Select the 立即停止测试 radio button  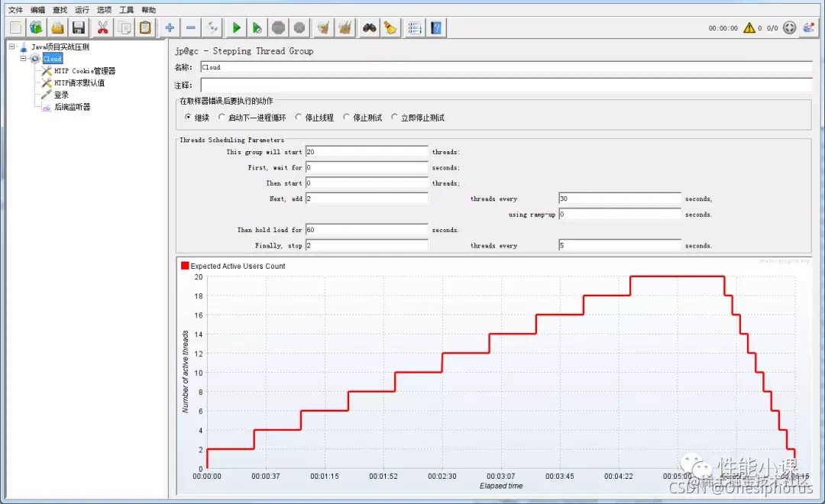point(394,118)
